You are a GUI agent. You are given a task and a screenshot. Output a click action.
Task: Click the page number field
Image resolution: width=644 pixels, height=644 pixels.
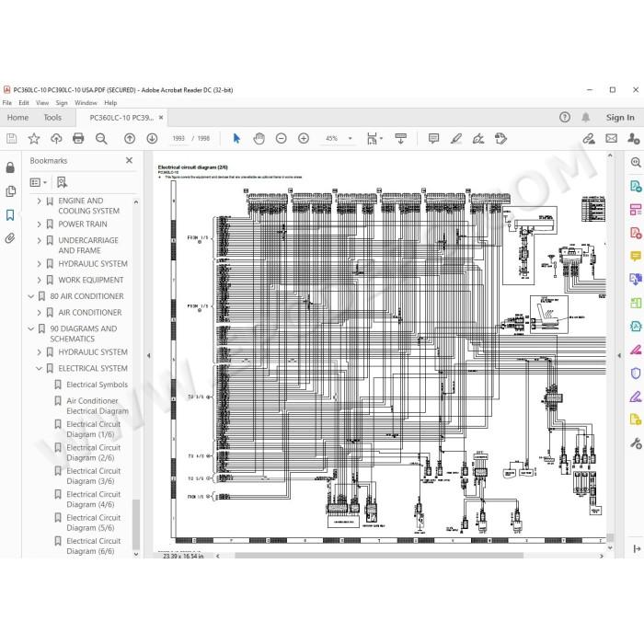point(178,138)
